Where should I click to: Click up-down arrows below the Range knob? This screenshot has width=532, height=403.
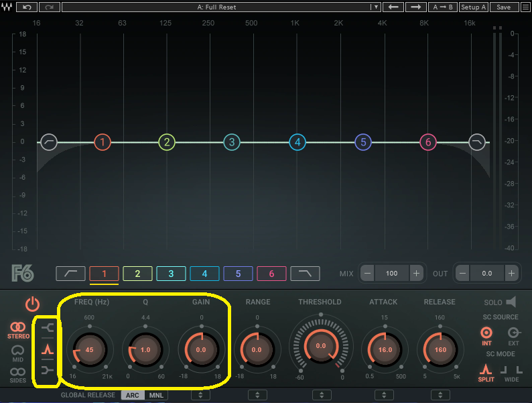pos(257,395)
